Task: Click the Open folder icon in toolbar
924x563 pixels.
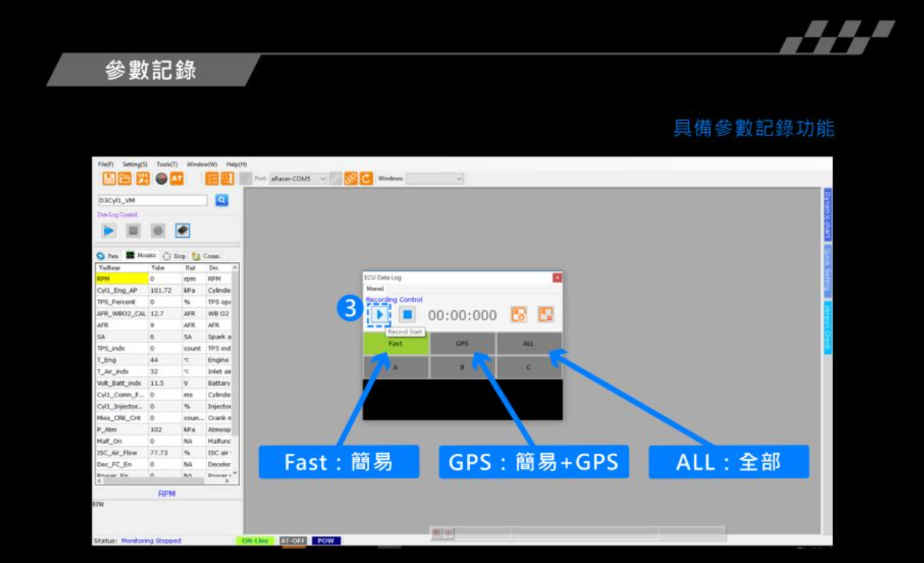Action: 125,178
